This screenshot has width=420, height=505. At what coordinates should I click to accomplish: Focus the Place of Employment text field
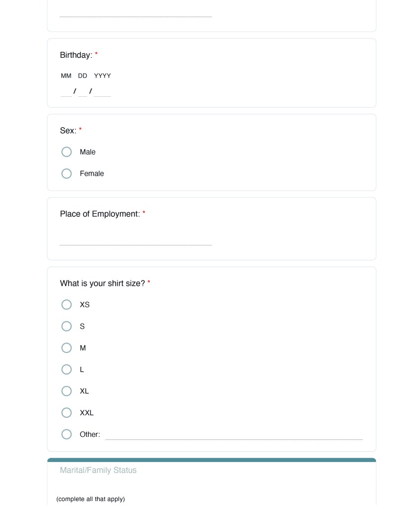click(136, 240)
